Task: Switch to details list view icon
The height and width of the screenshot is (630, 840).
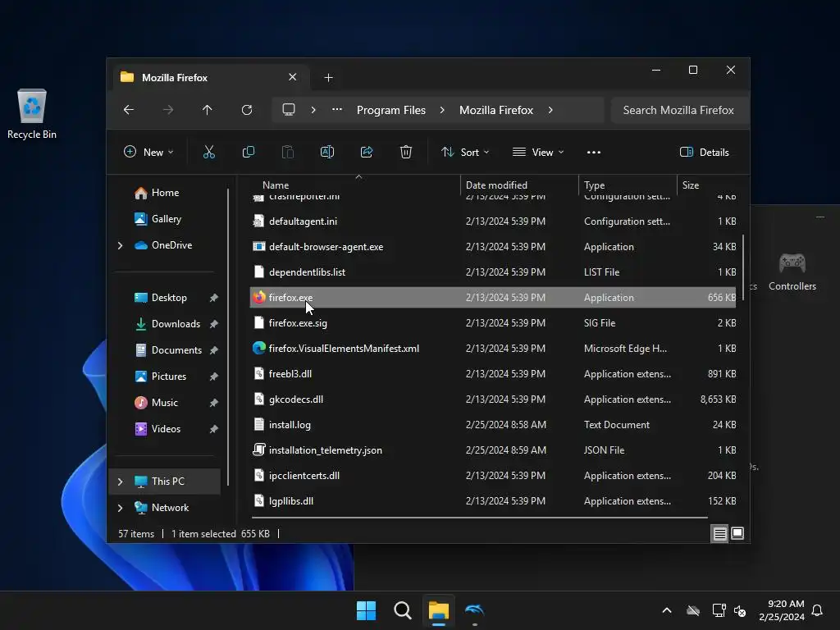Action: coord(719,533)
